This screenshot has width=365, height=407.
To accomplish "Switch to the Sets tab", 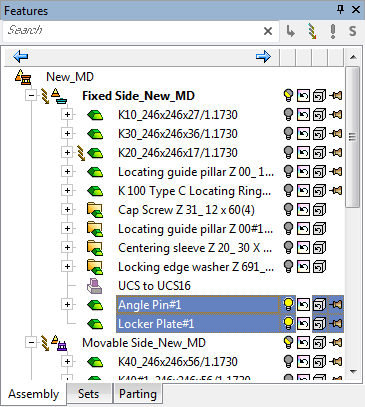I will click(88, 394).
